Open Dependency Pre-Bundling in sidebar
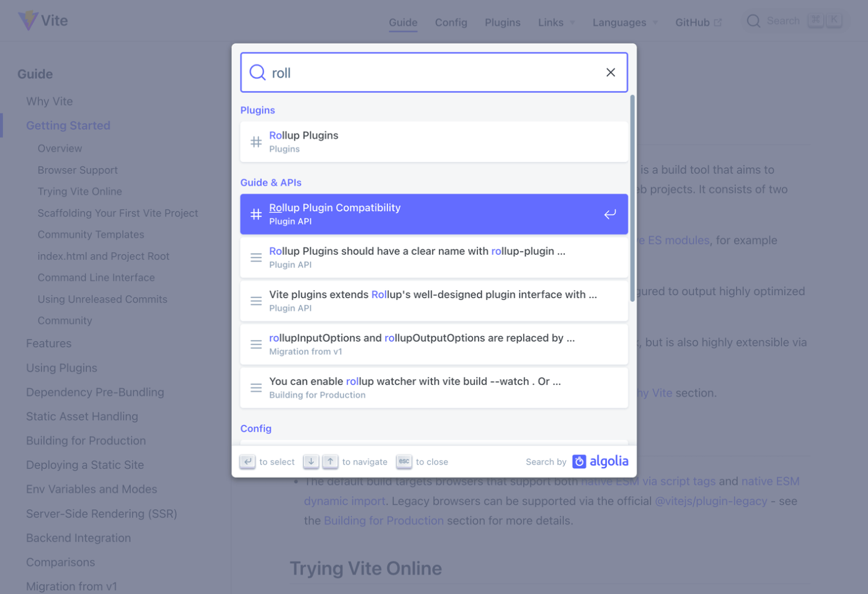The image size is (868, 594). pyautogui.click(x=95, y=392)
